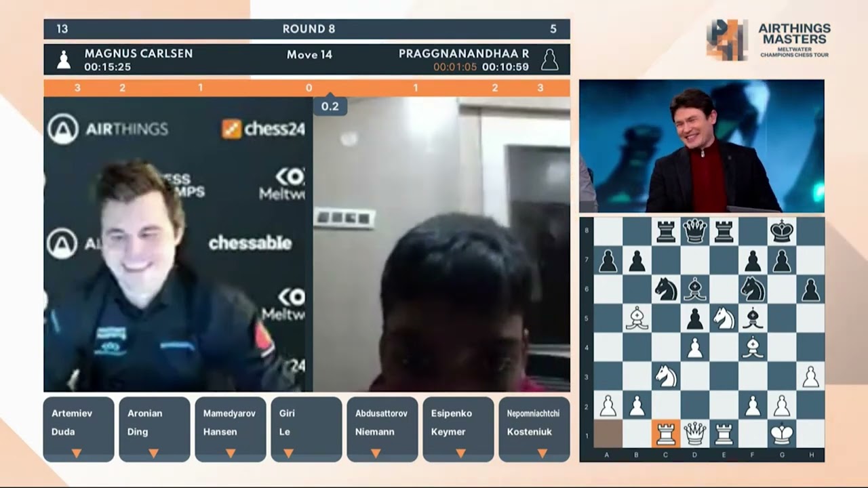Click the white pawn on b2
The width and height of the screenshot is (868, 488).
tap(636, 405)
